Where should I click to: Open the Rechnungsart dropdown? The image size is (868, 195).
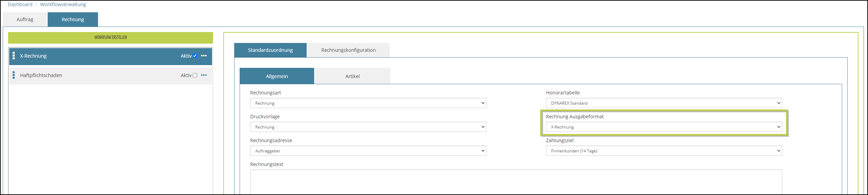click(368, 103)
